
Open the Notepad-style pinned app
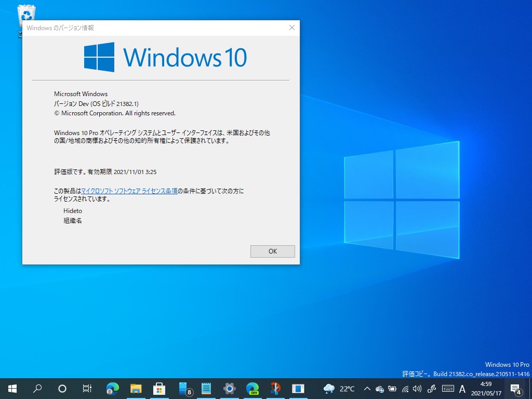206,388
